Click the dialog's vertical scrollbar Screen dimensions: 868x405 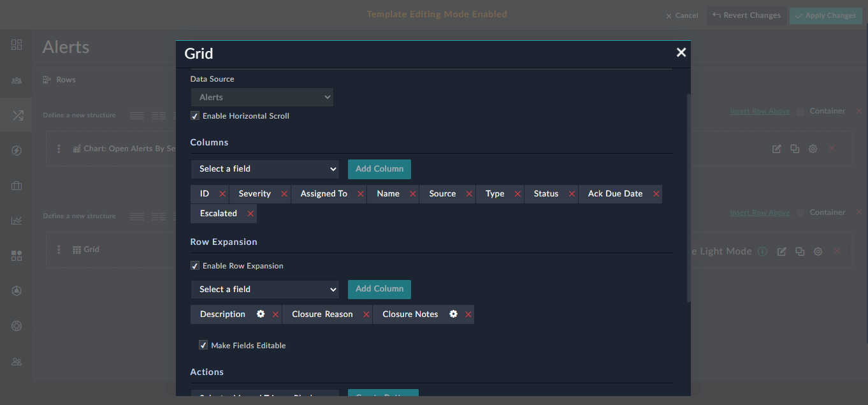click(x=688, y=198)
